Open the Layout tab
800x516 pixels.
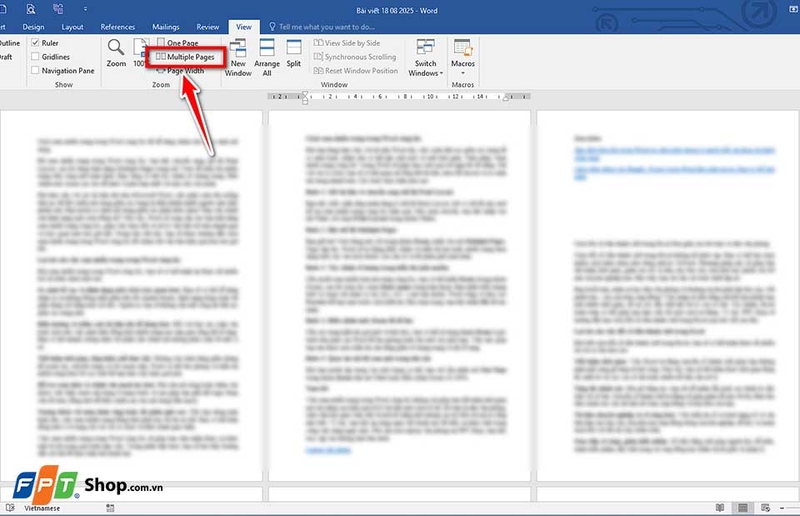coord(72,27)
